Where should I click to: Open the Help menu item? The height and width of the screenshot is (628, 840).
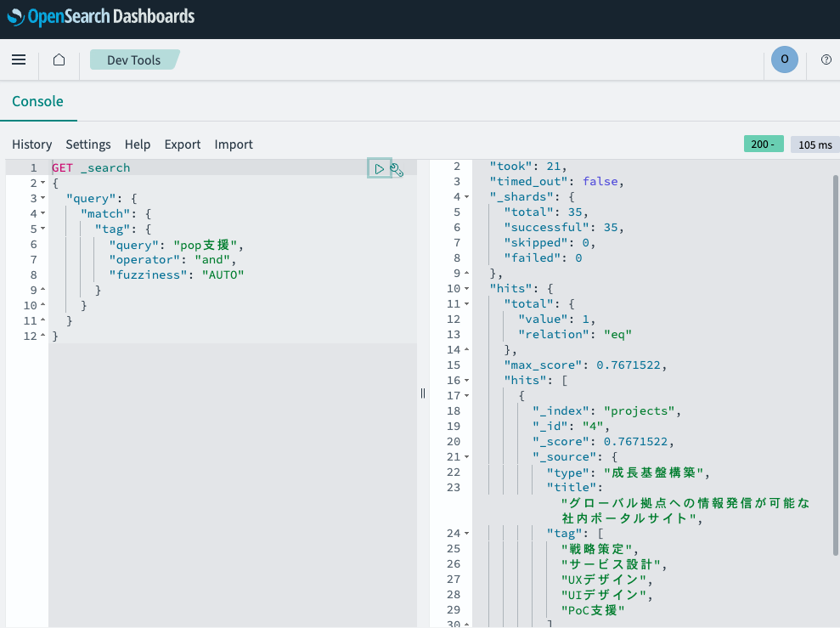[138, 144]
